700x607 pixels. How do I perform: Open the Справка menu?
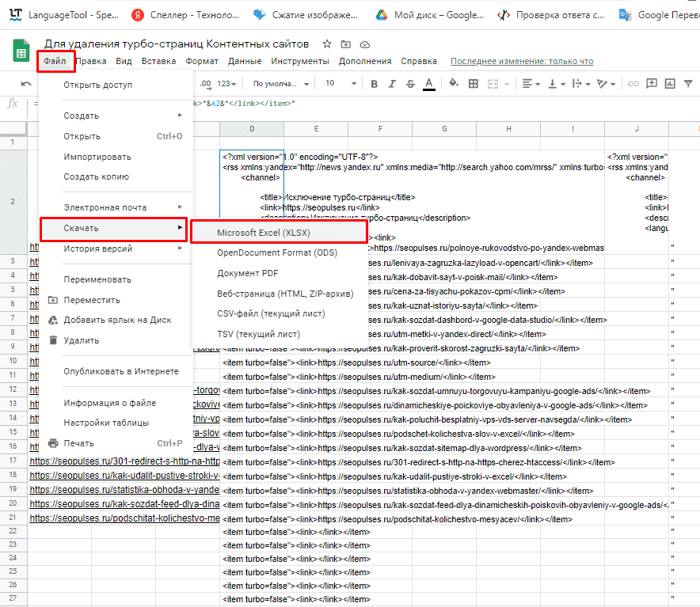click(x=419, y=61)
